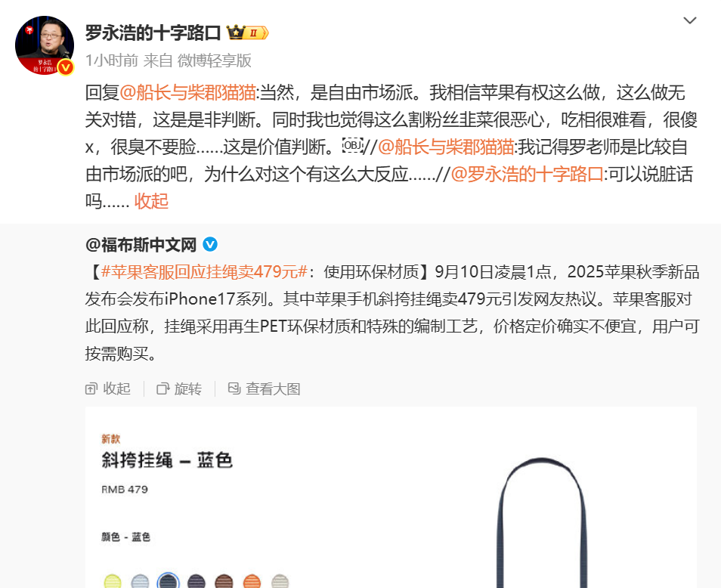Image resolution: width=721 pixels, height=588 pixels.
Task: Click the crown membership badge icon
Action: tap(247, 32)
